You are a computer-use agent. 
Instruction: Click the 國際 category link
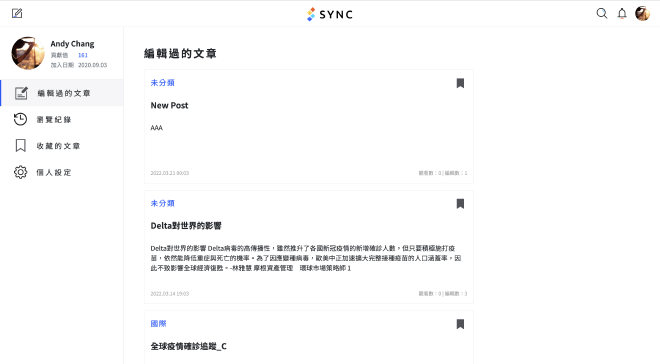pyautogui.click(x=158, y=324)
